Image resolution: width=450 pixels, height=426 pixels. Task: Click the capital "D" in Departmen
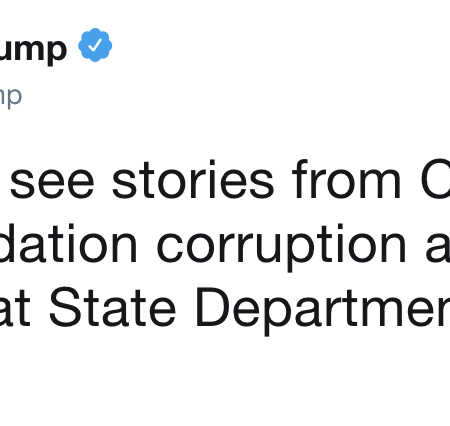212,307
